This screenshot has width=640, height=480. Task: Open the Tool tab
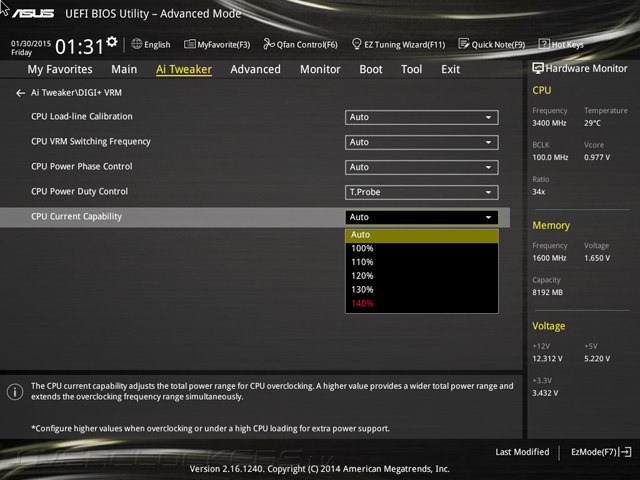411,69
